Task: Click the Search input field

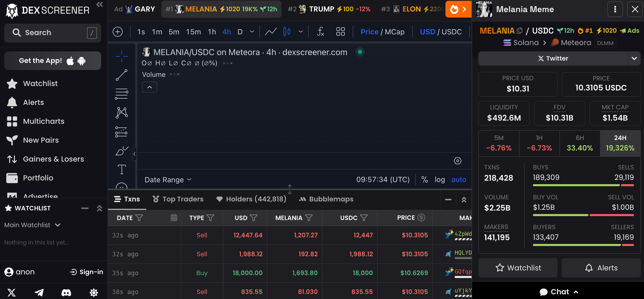Action: coord(53,33)
